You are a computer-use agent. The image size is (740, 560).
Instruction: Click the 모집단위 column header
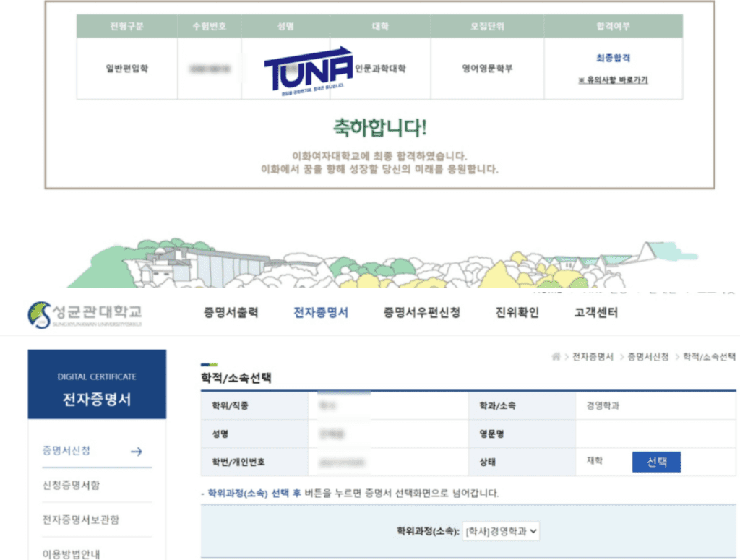pos(487,27)
